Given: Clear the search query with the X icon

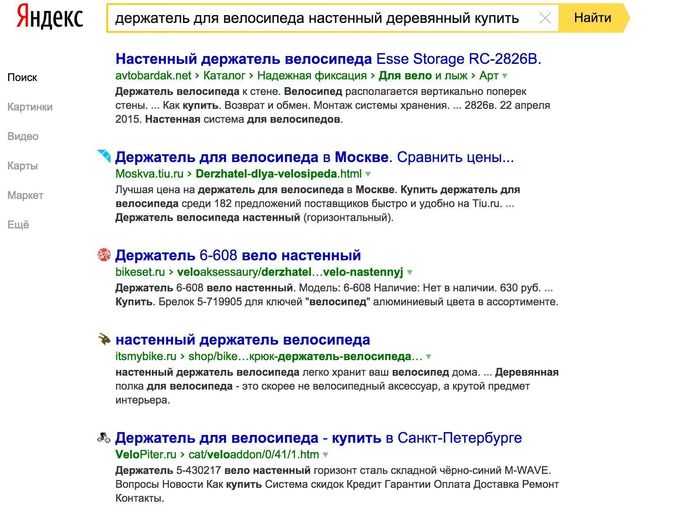Looking at the screenshot, I should point(545,18).
